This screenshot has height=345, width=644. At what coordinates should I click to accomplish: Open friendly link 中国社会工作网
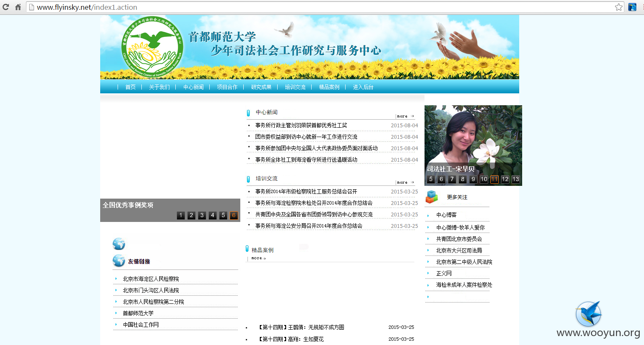click(x=141, y=325)
